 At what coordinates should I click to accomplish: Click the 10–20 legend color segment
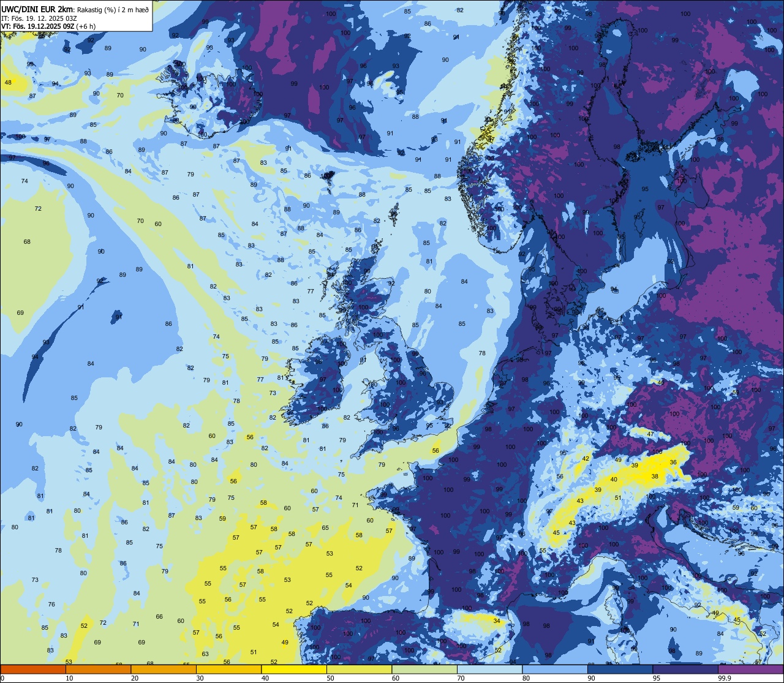pos(98,669)
